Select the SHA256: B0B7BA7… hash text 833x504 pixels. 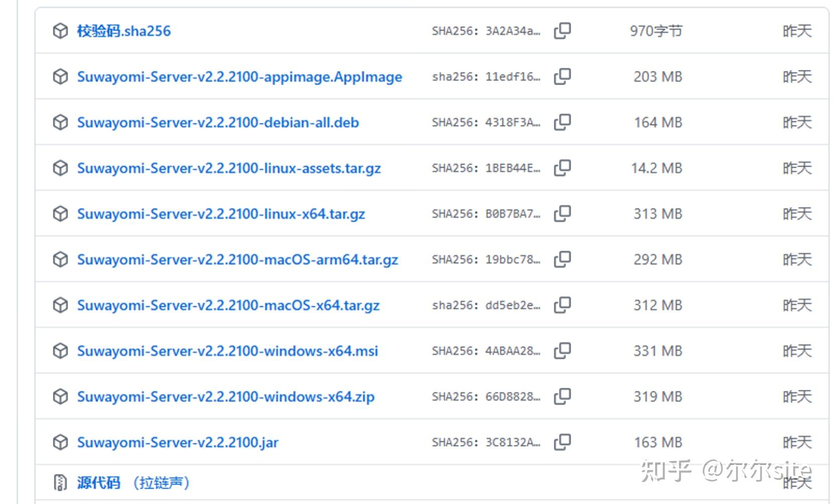click(x=486, y=214)
